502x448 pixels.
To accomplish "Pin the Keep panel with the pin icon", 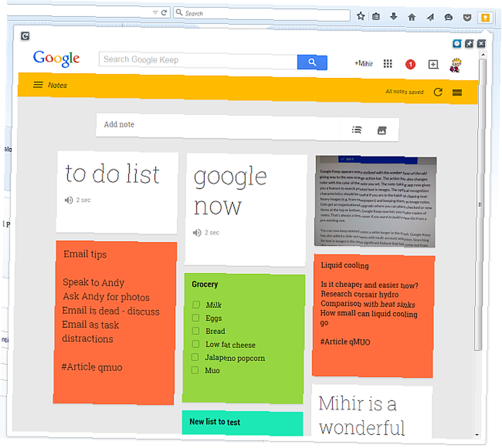I will (x=469, y=44).
